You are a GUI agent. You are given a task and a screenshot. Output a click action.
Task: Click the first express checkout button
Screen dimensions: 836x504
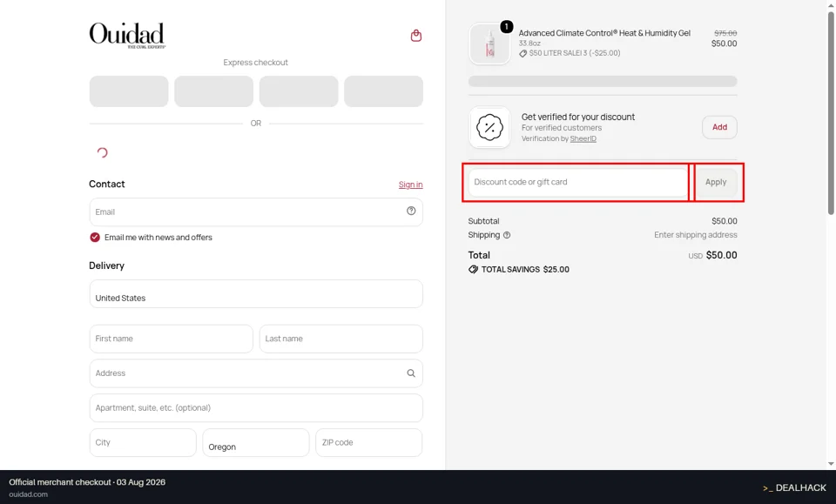pos(129,91)
